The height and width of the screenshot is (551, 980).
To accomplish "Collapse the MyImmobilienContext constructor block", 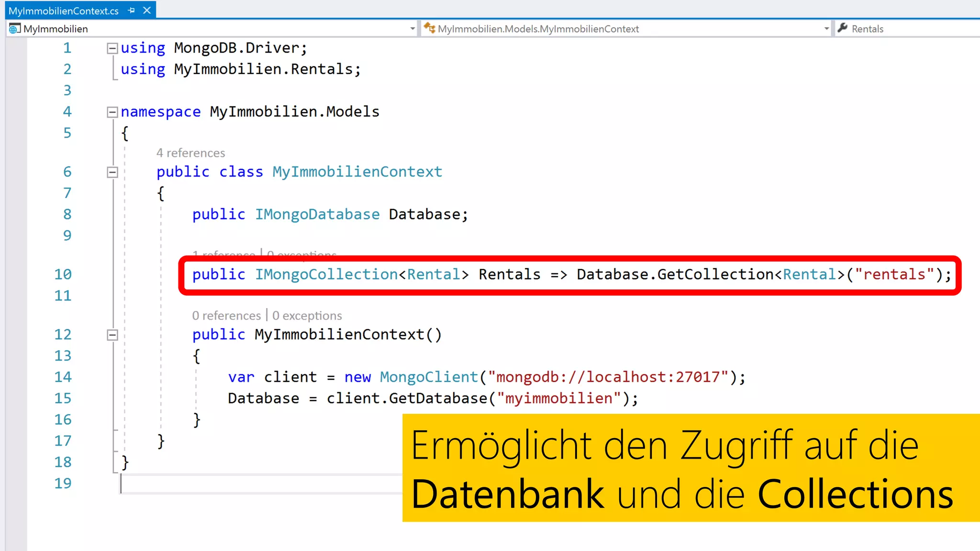I will coord(112,335).
